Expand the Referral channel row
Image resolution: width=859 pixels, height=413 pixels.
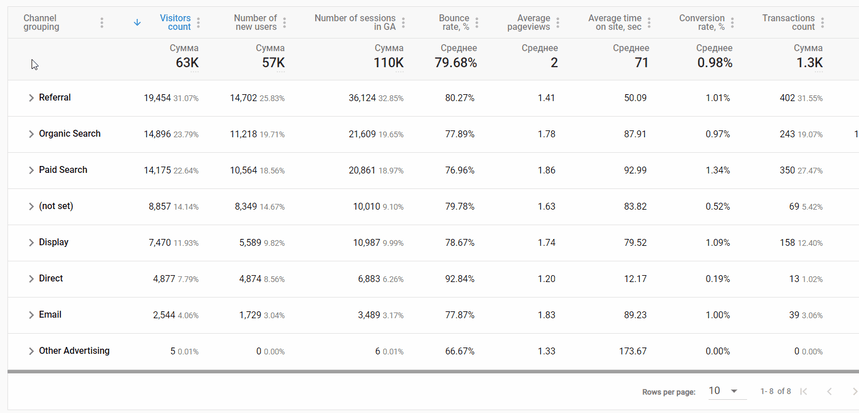click(x=31, y=98)
